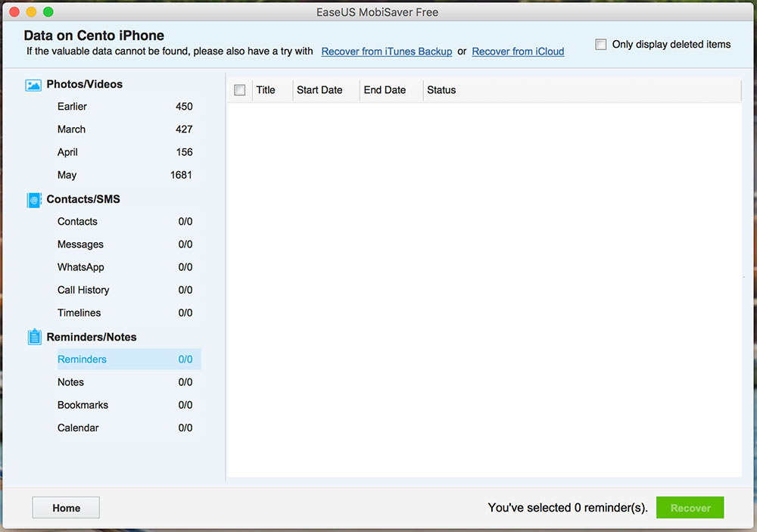Viewport: 757px width, 532px height.
Task: Click the selected reminders count status text
Action: coord(568,508)
